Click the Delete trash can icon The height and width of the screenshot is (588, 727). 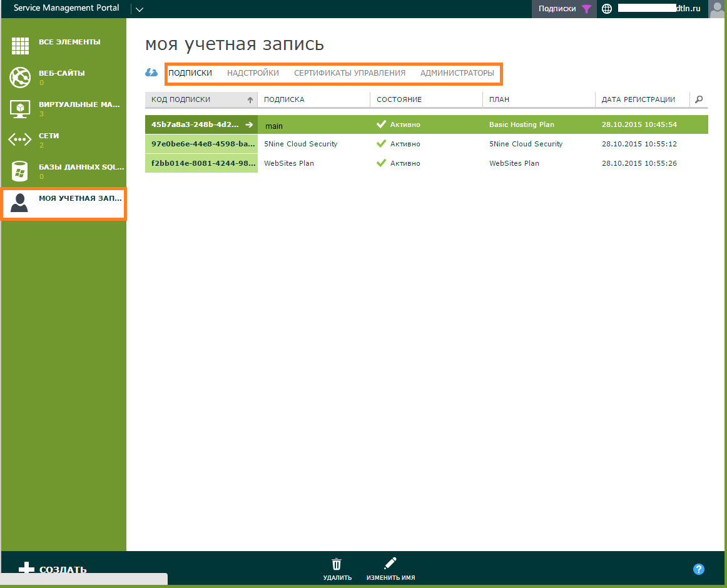click(x=337, y=564)
